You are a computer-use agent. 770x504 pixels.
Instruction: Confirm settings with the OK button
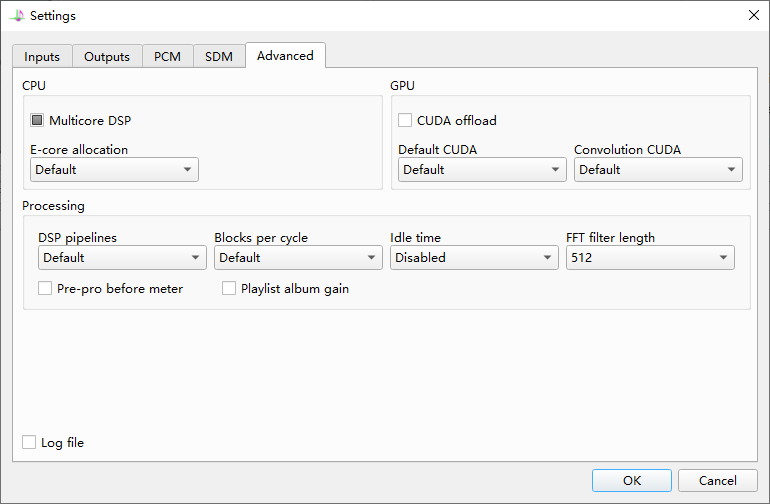click(631, 480)
